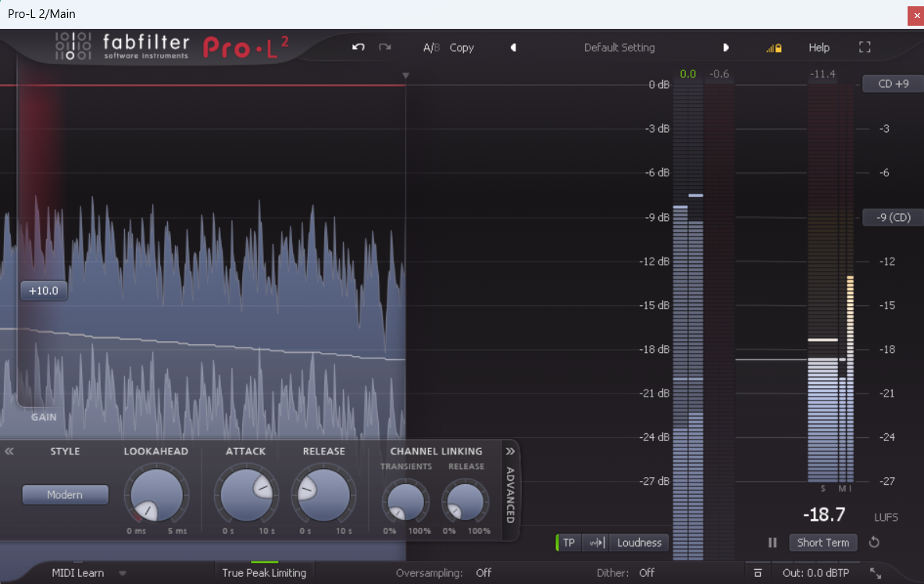924x584 pixels.
Task: Click the FabFilter logo icon
Action: [x=73, y=47]
